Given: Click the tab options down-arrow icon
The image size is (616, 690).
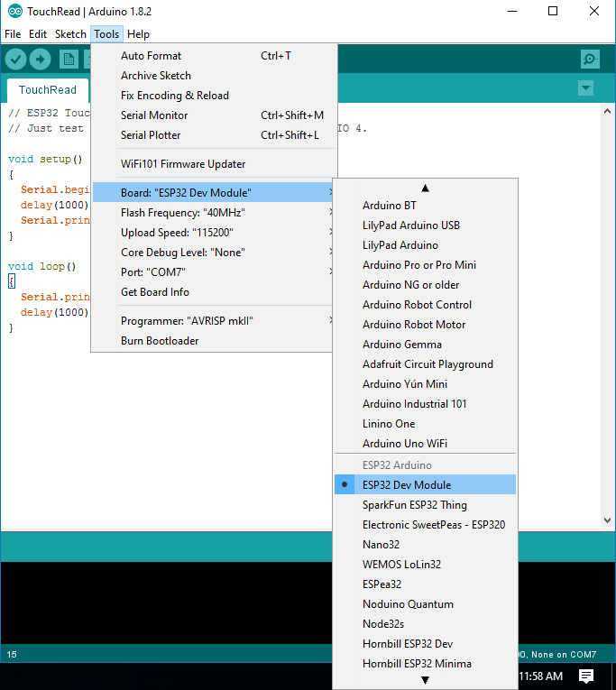Looking at the screenshot, I should 586,88.
